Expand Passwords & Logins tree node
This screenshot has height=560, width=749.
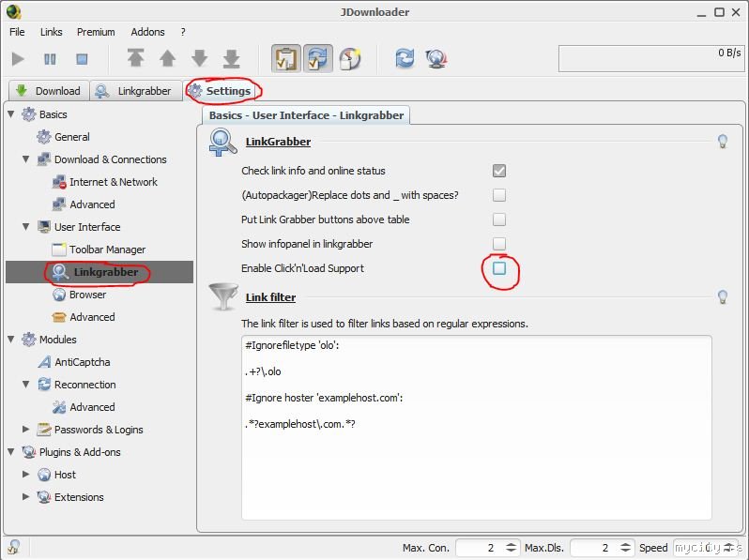point(26,429)
